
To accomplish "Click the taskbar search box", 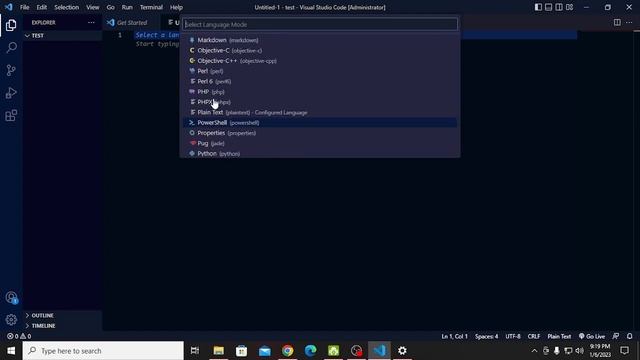I will [103, 351].
